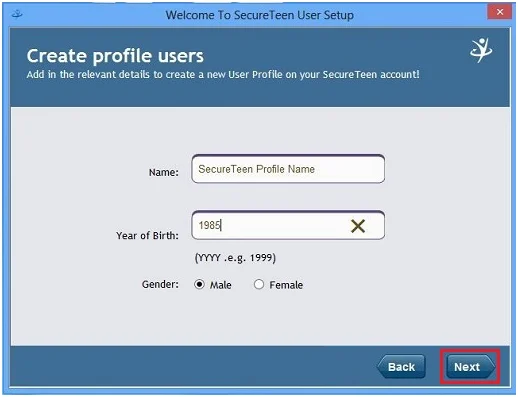The height and width of the screenshot is (397, 518).
Task: Focus the Name input field
Action: pyautogui.click(x=288, y=169)
